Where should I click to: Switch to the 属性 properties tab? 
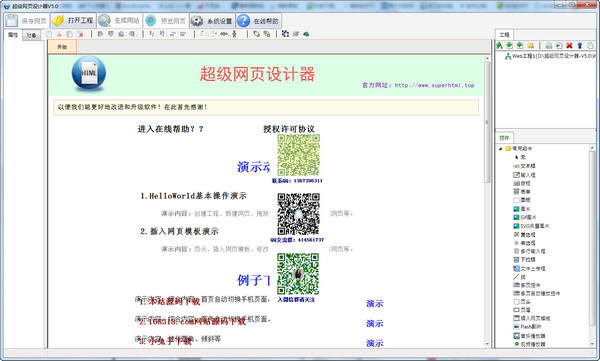13,35
